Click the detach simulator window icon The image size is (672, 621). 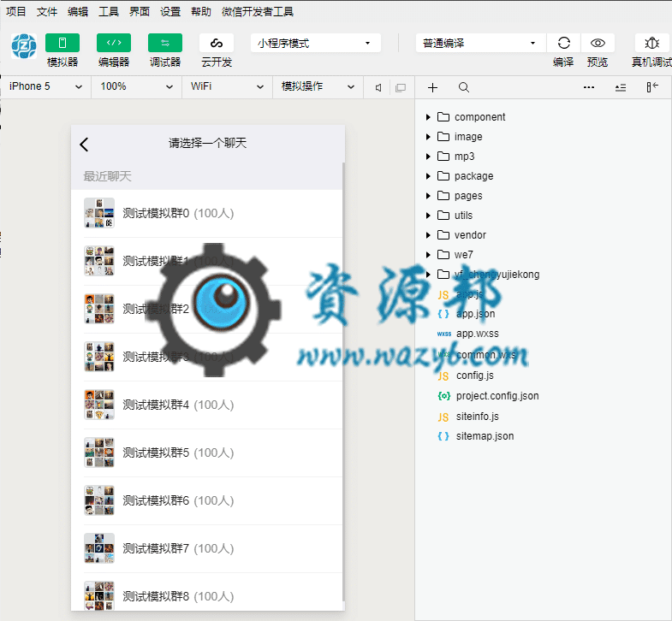click(401, 88)
